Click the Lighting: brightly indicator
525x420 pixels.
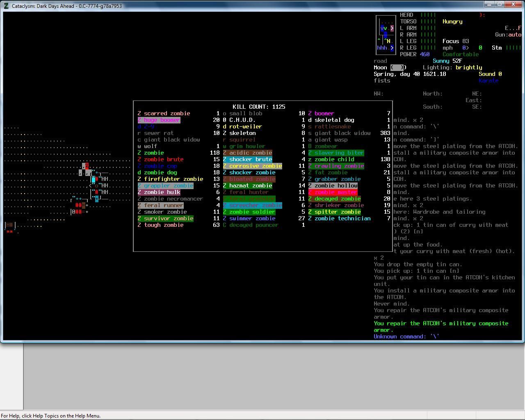point(452,67)
